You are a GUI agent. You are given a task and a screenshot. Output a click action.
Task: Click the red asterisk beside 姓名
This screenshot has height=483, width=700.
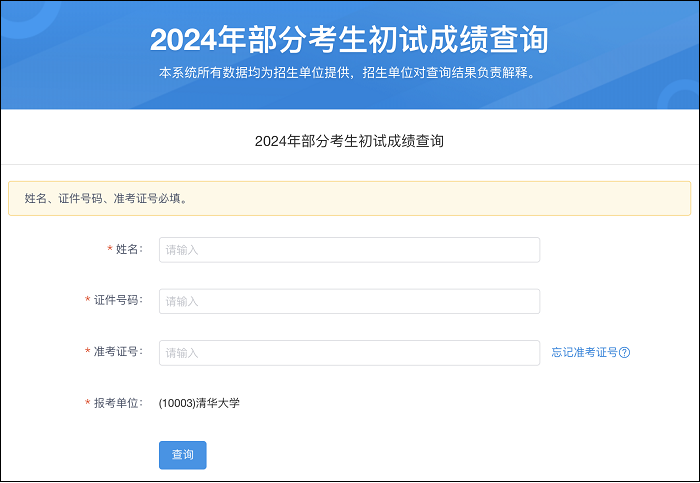pos(109,249)
